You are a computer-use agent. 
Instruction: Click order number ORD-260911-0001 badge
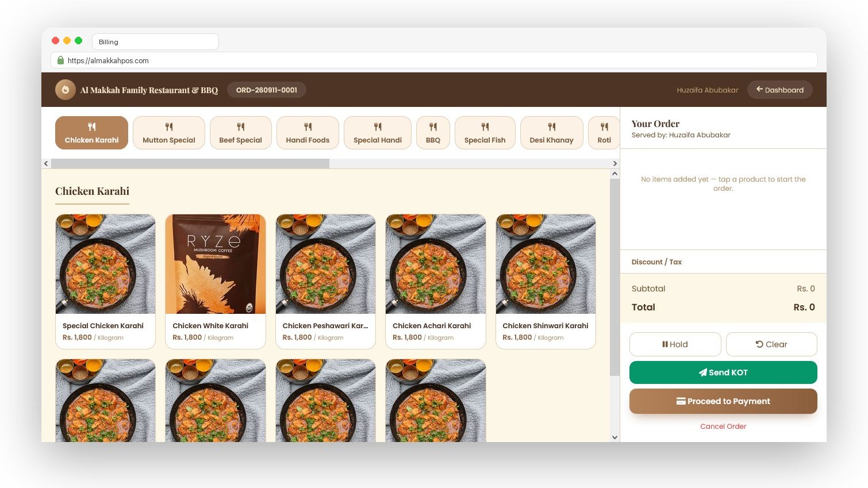tap(267, 90)
